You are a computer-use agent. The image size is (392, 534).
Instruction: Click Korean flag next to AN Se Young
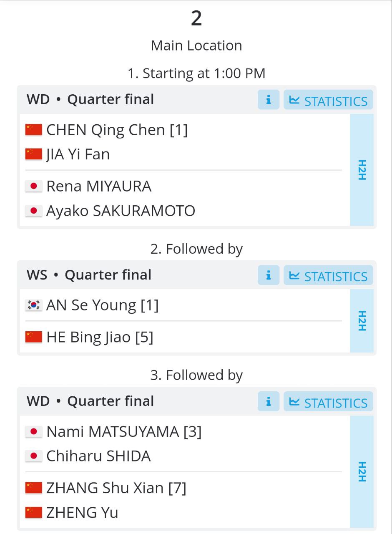(34, 305)
